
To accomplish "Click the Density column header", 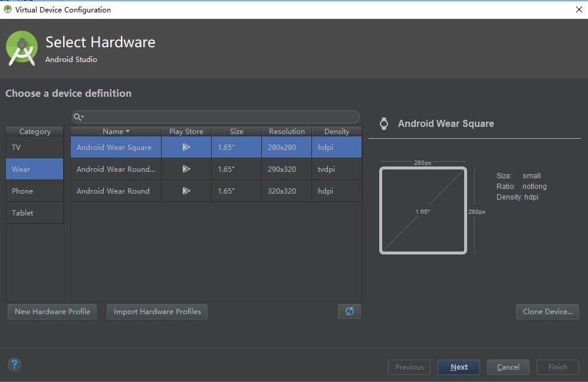I will click(337, 131).
